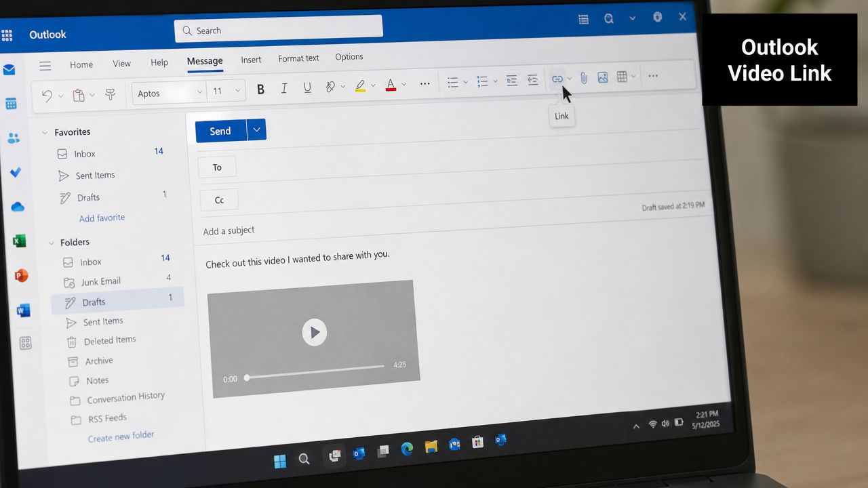Open the ribbon overflow ellipsis at far right
868x488 pixels.
653,76
